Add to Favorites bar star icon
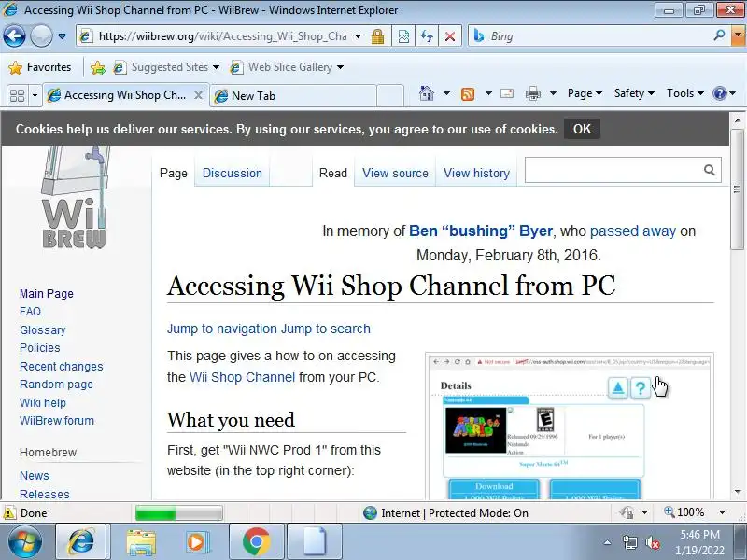This screenshot has height=560, width=747. (98, 67)
